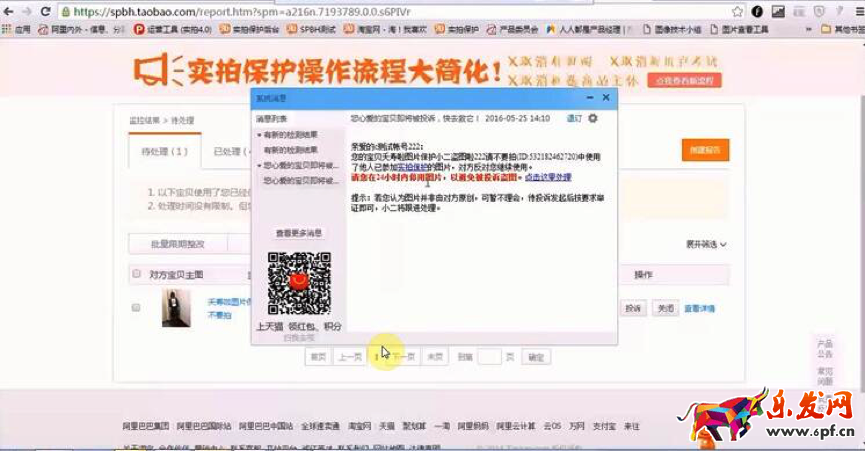Click the megaphone icon on the banner

coord(157,70)
